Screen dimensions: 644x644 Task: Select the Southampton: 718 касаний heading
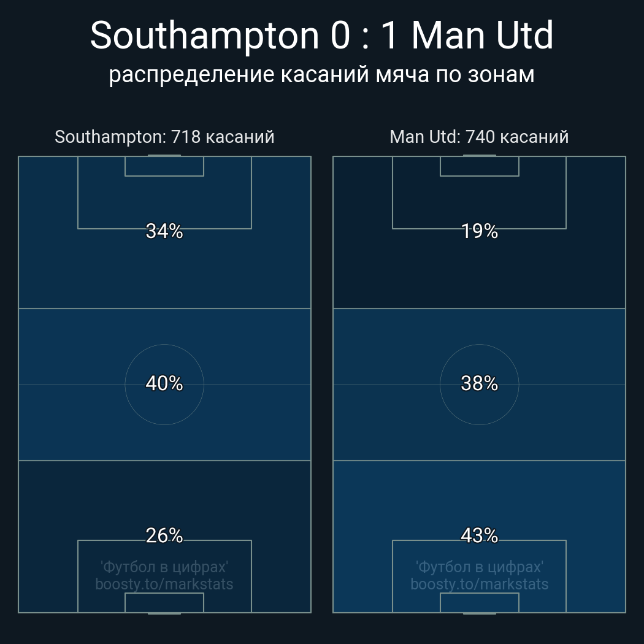pyautogui.click(x=164, y=137)
